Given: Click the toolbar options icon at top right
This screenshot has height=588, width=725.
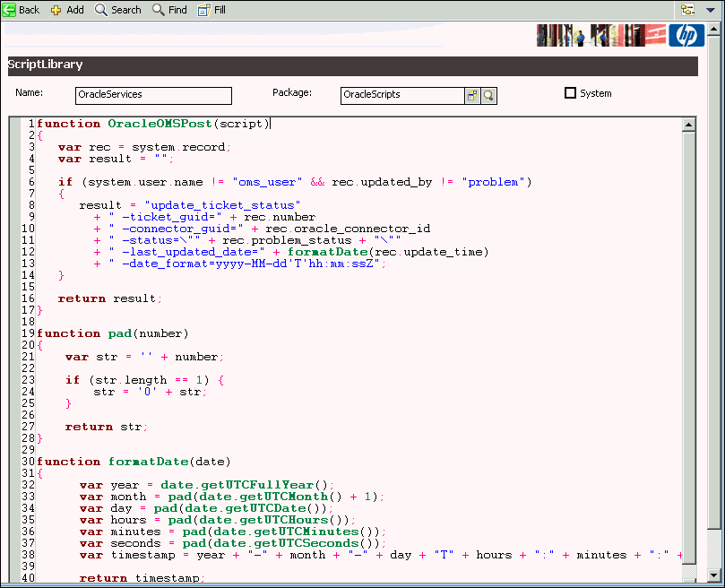Looking at the screenshot, I should 686,9.
